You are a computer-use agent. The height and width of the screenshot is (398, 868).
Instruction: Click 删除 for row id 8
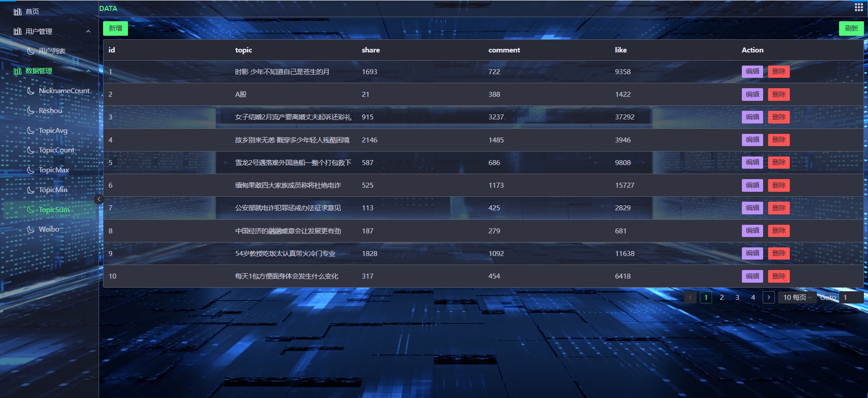(x=778, y=231)
